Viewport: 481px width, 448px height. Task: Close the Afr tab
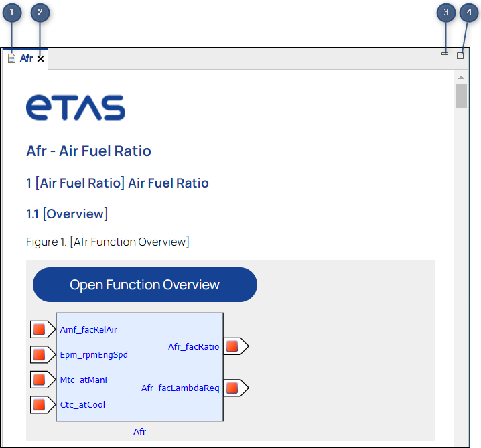40,59
